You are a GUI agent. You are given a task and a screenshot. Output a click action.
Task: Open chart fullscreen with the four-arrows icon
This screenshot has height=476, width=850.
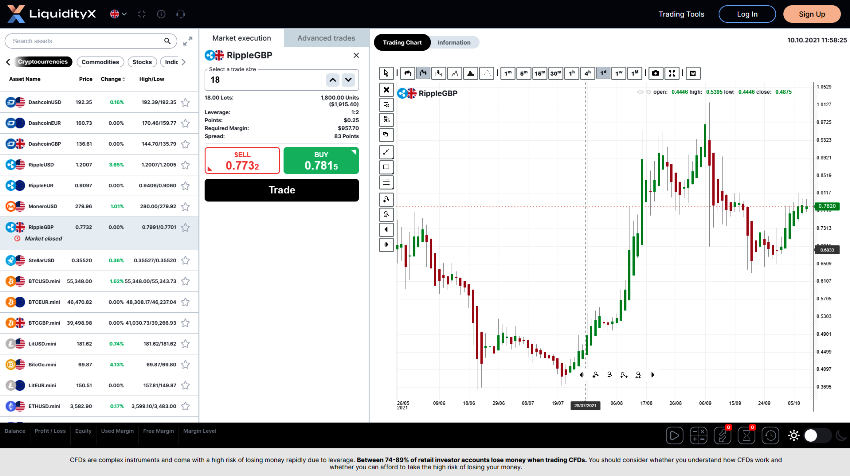tap(672, 73)
